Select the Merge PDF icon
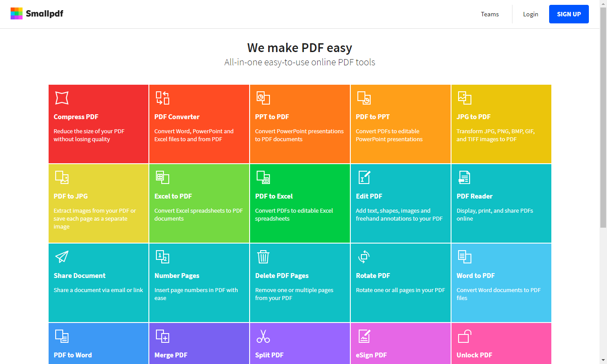 pos(162,336)
